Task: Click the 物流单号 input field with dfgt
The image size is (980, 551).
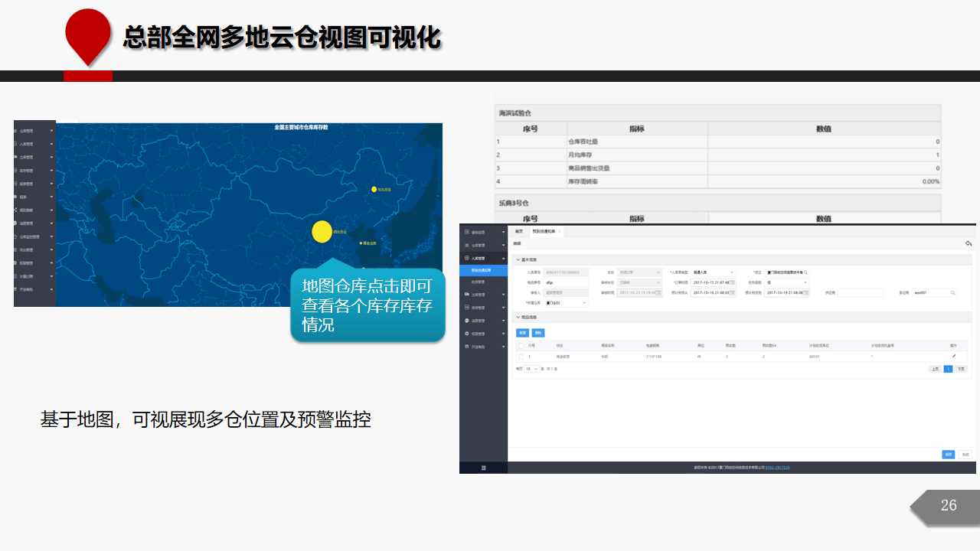Action: coord(566,282)
